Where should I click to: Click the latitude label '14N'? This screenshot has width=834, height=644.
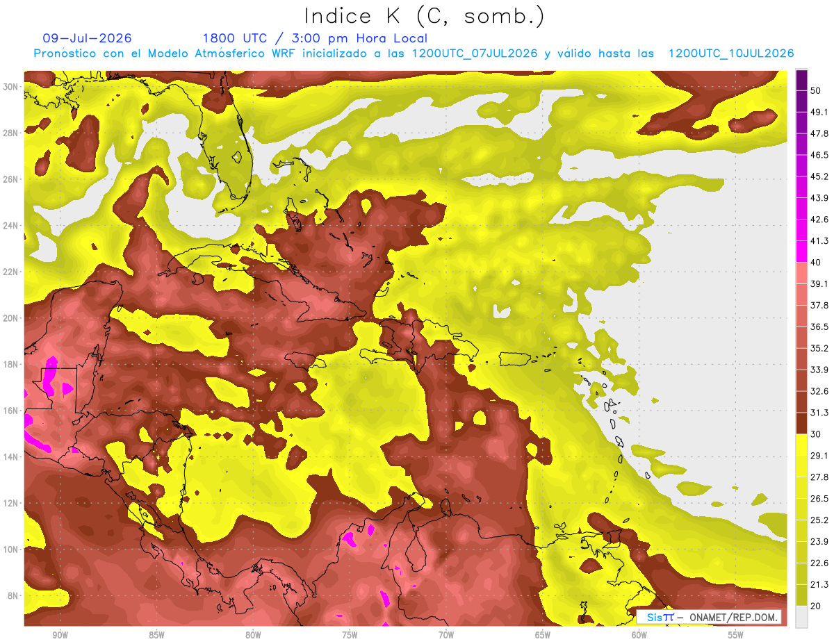tap(11, 457)
